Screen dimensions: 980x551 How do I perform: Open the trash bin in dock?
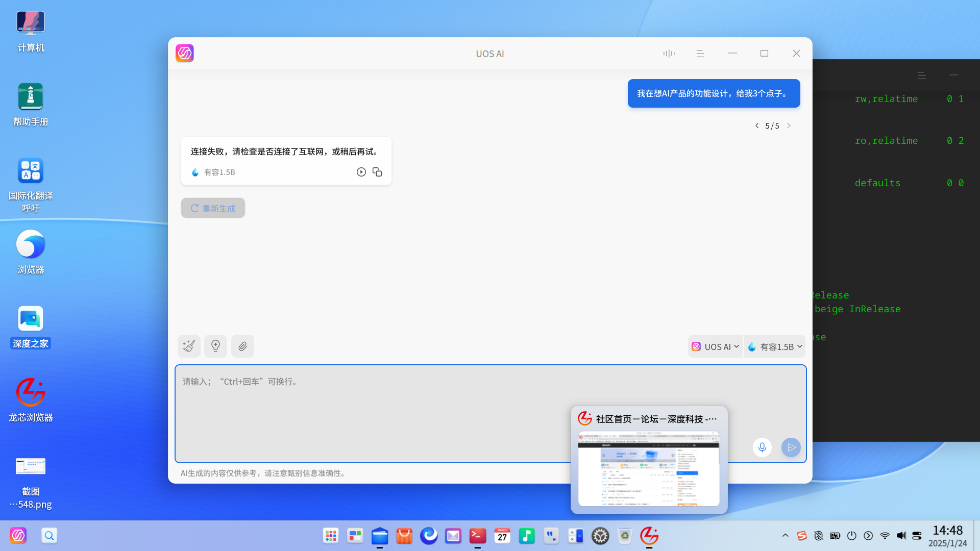point(625,536)
